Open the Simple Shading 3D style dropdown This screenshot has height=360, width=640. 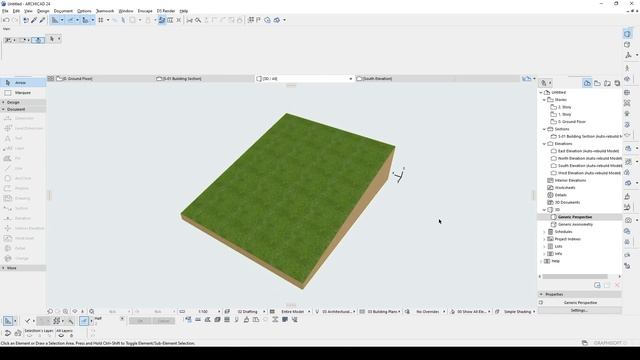coord(518,311)
